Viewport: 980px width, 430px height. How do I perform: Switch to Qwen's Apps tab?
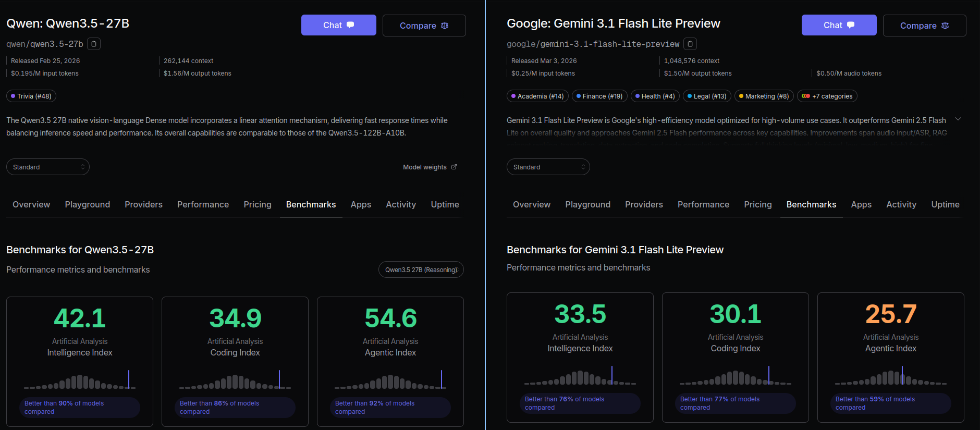click(361, 205)
